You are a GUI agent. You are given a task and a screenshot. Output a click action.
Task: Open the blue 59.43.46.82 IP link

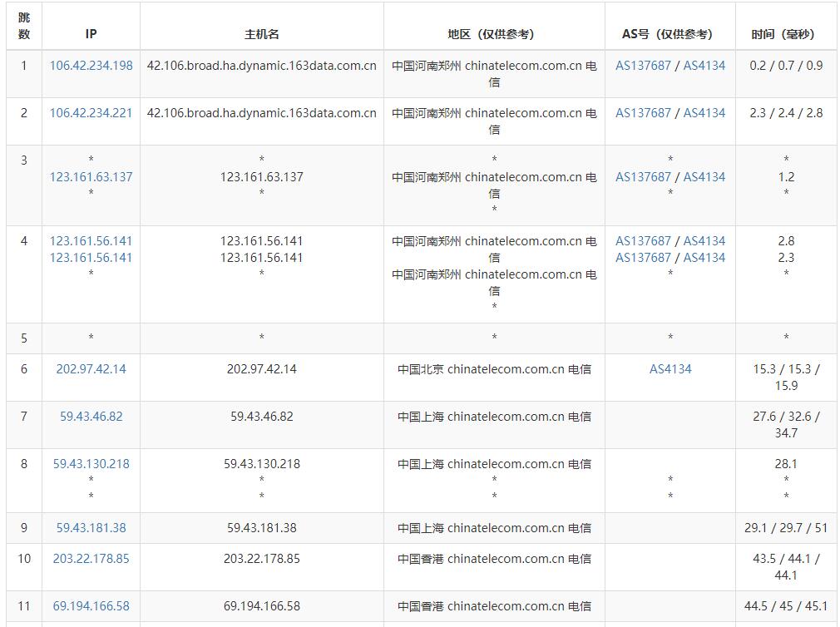tap(91, 416)
